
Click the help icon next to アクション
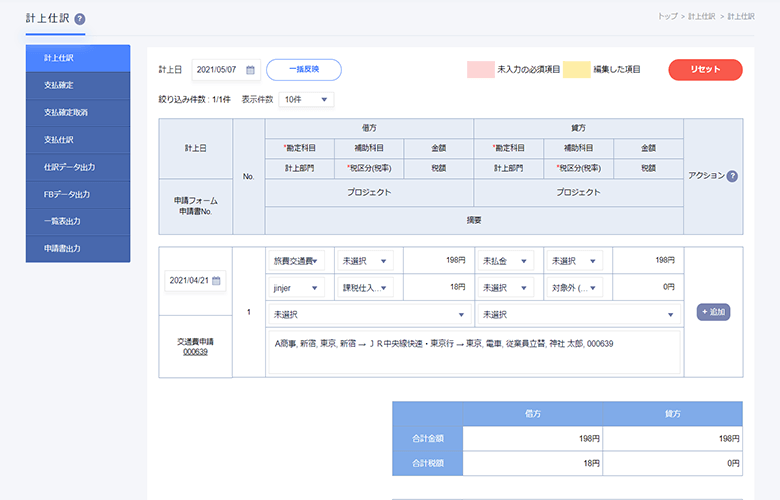(x=732, y=176)
